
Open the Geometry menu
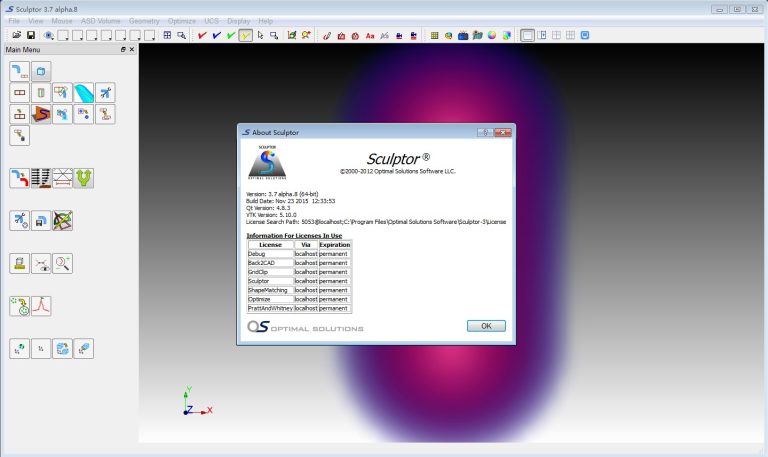pyautogui.click(x=144, y=21)
